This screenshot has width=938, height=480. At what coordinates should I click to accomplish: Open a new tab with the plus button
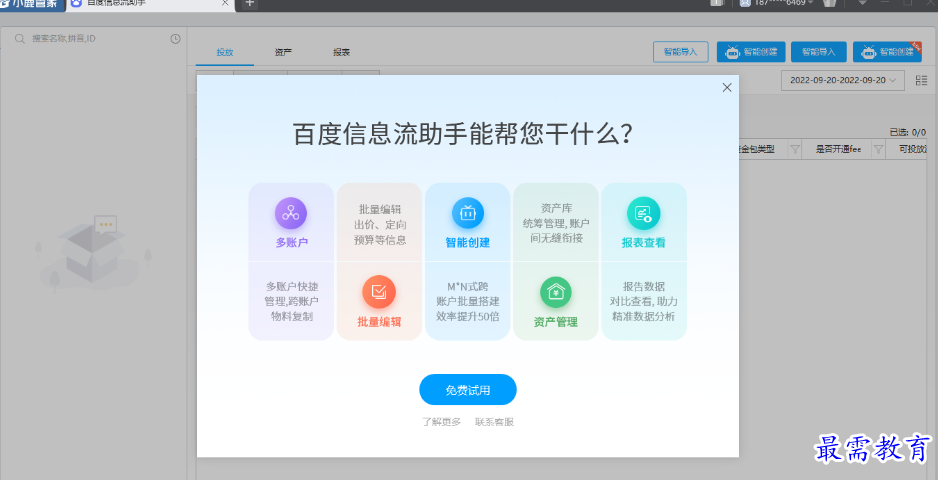click(x=250, y=3)
